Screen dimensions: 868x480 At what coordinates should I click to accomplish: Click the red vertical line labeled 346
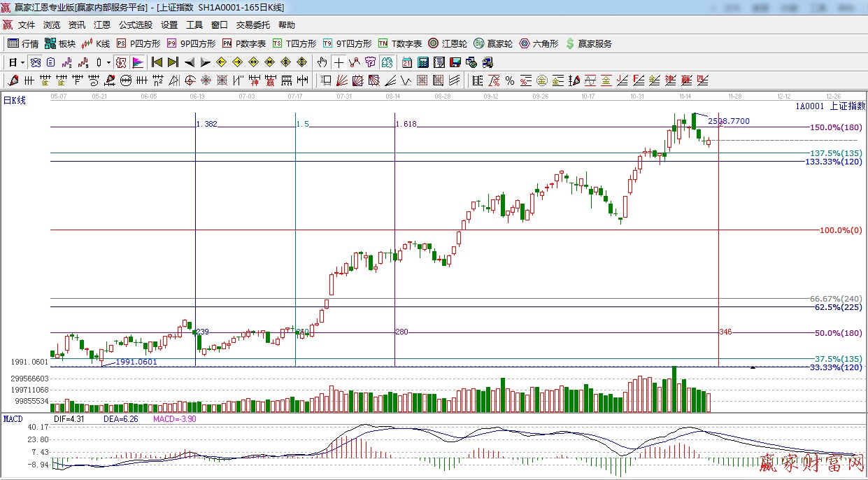(719, 280)
